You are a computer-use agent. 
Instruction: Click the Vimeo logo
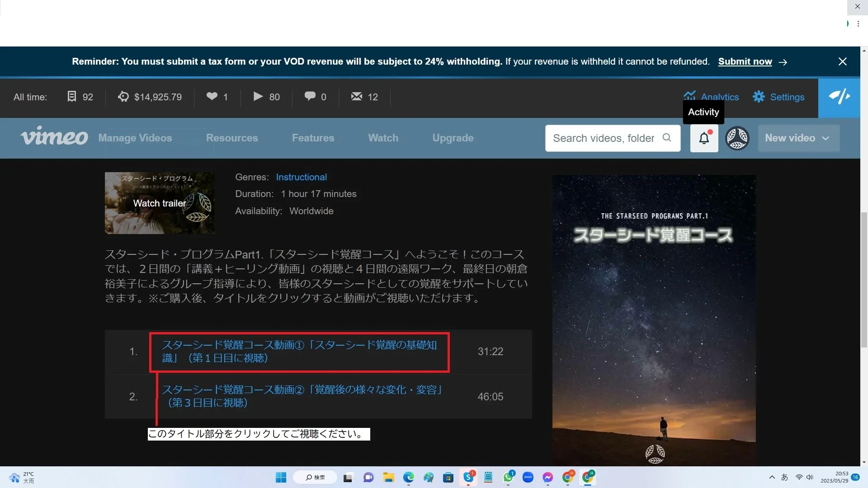tap(54, 136)
